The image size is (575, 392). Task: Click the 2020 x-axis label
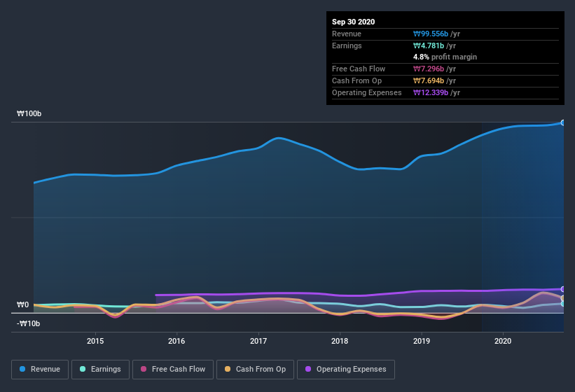point(503,341)
